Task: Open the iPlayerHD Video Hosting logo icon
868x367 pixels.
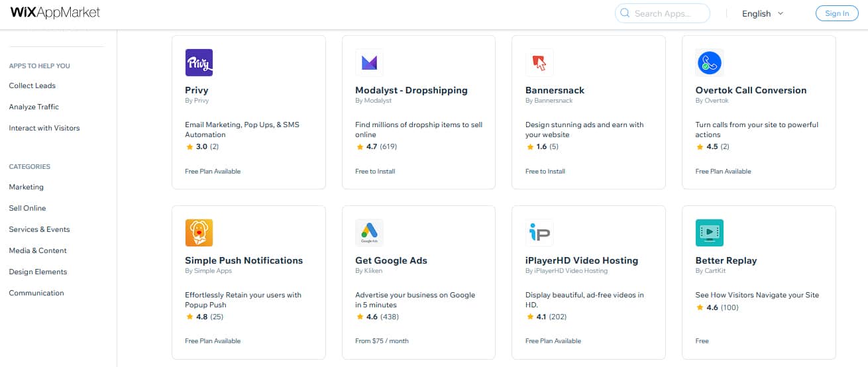Action: (539, 233)
